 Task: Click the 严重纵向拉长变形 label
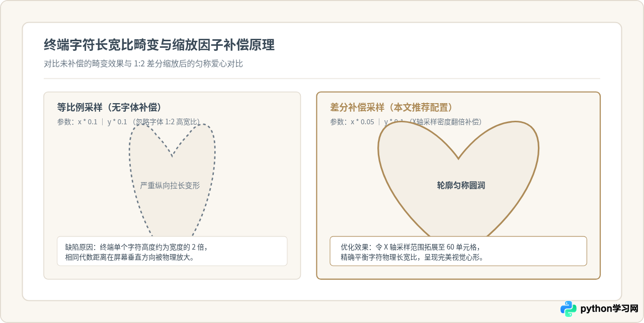coord(170,185)
